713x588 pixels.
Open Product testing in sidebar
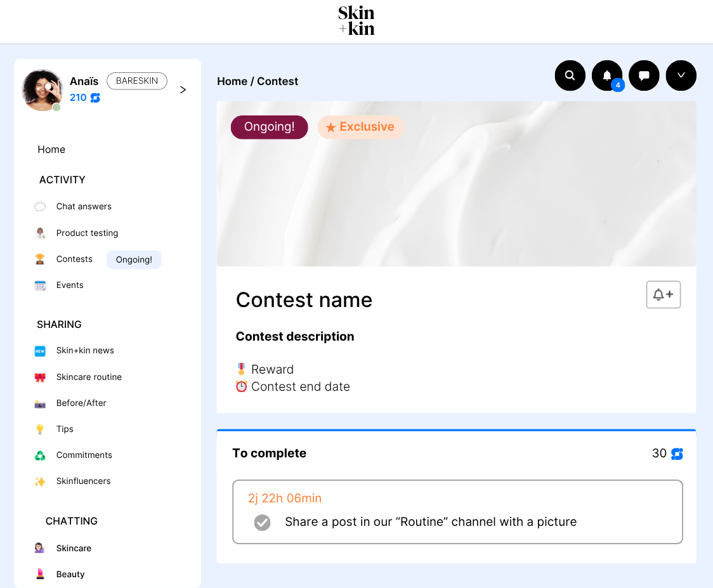point(87,233)
